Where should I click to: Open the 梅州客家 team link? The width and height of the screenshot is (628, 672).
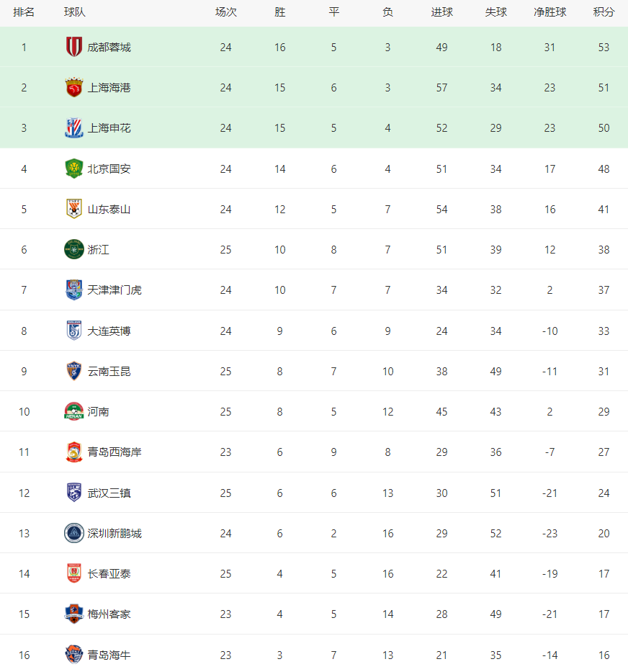coord(109,614)
